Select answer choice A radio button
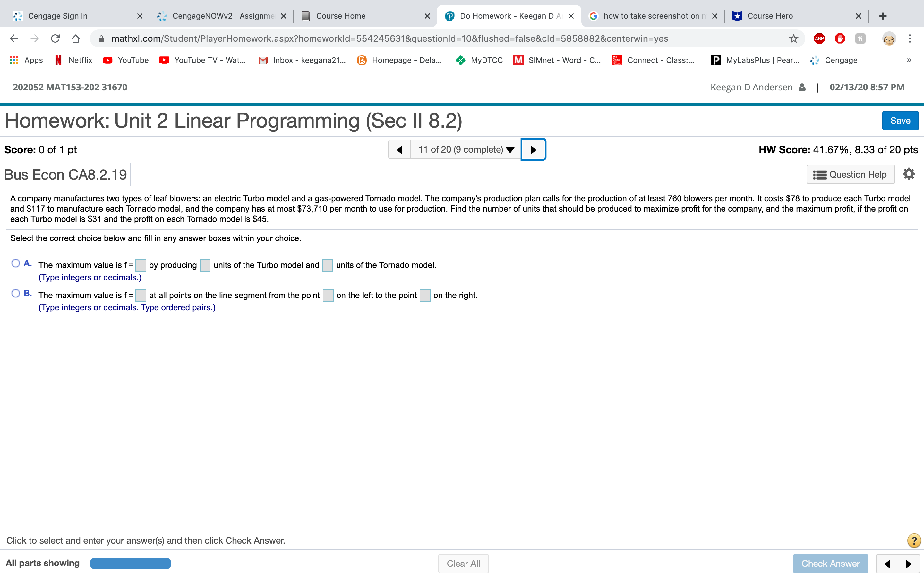 tap(16, 263)
